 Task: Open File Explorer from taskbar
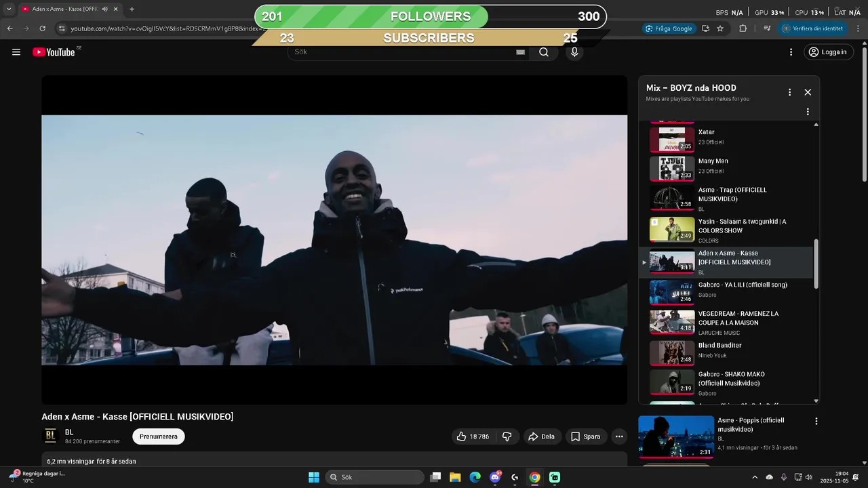[455, 477]
